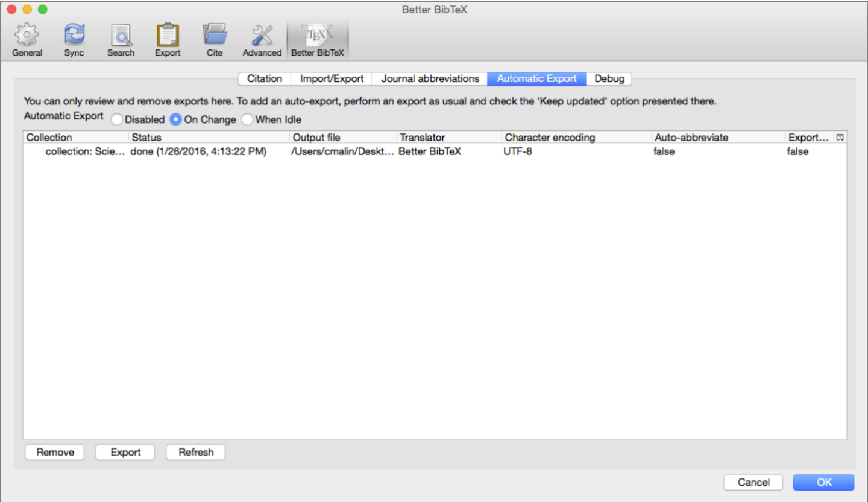Click the Export button below the list
The height and width of the screenshot is (502, 868).
[125, 452]
